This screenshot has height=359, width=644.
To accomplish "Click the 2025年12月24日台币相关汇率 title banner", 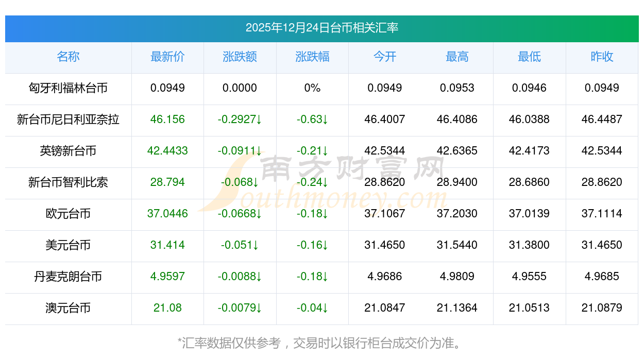I will [x=321, y=28].
